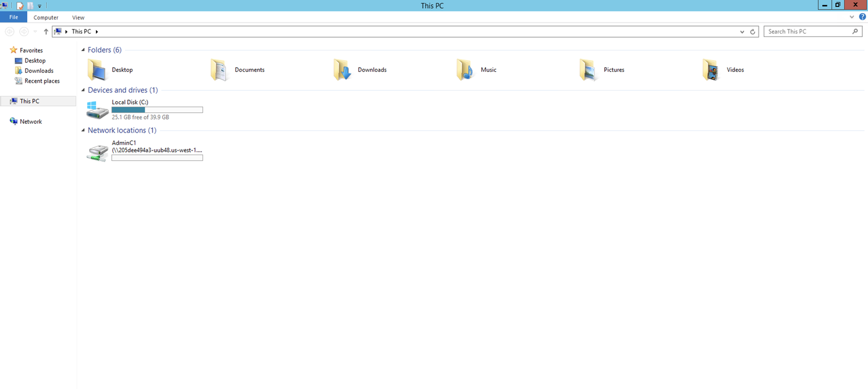The width and height of the screenshot is (868, 389).
Task: Open the Videos folder
Action: 723,70
